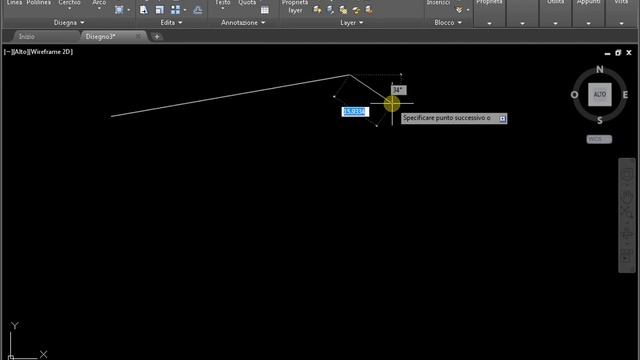
Task: Restore the drawing viewport window
Action: [x=618, y=53]
